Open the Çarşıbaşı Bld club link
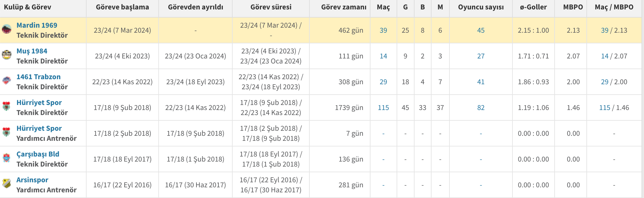The image size is (644, 198). pos(38,154)
